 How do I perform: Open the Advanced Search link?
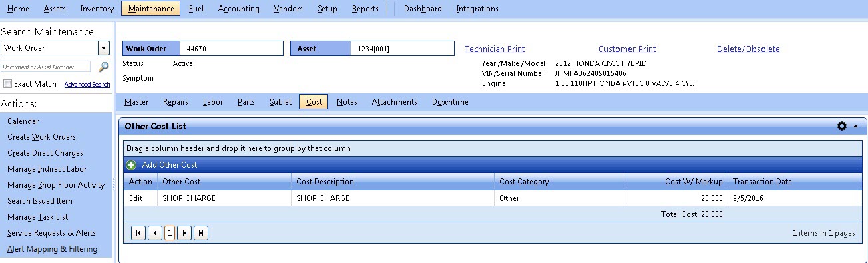click(x=87, y=85)
